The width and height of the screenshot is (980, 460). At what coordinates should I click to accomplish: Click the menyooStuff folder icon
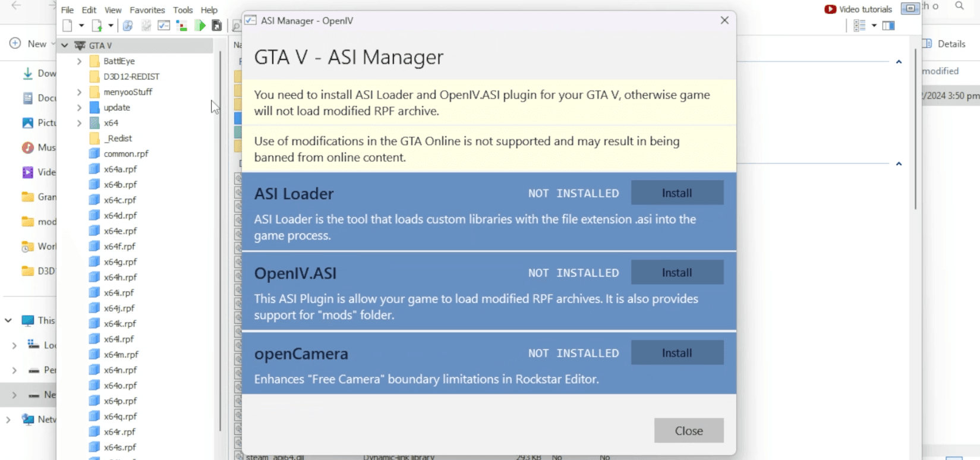pyautogui.click(x=94, y=92)
